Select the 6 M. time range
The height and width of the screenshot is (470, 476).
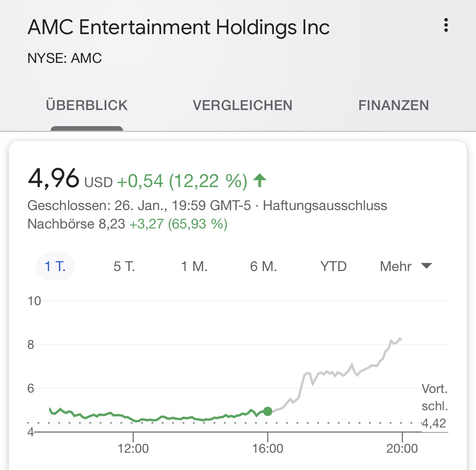coord(264,266)
